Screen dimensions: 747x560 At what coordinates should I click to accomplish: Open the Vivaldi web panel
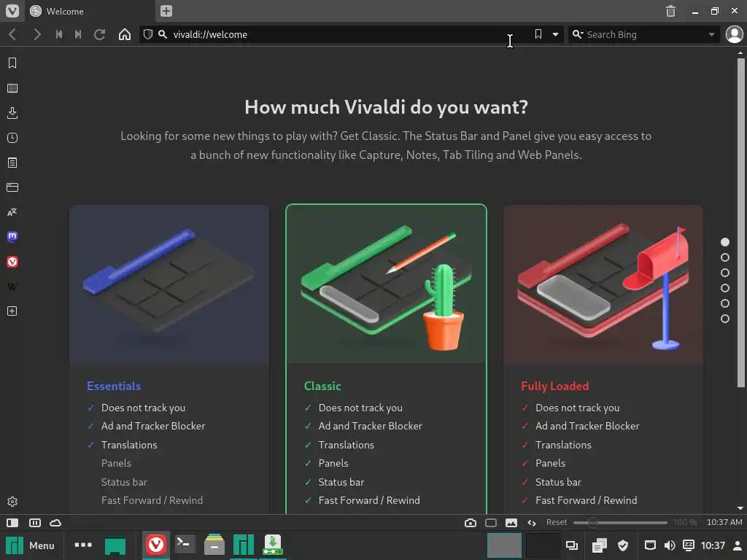[12, 262]
